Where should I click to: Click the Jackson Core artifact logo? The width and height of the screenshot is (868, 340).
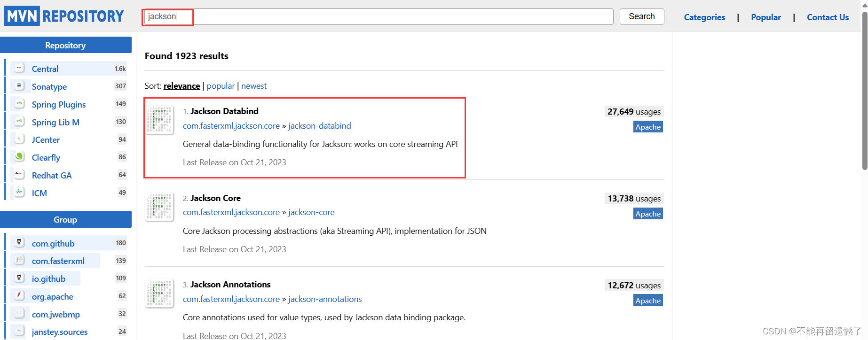[x=160, y=208]
